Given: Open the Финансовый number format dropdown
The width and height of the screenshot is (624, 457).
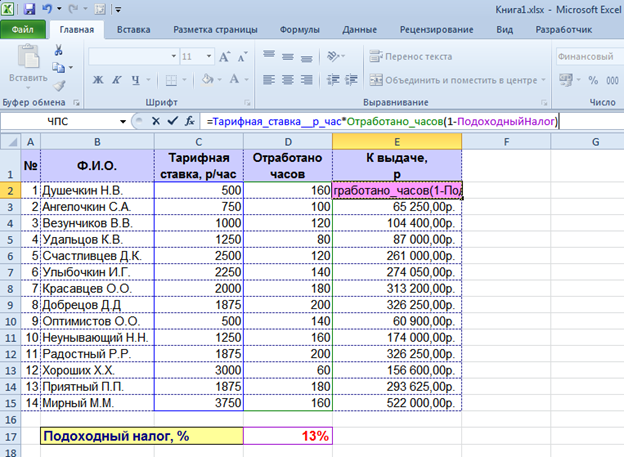Looking at the screenshot, I should (588, 57).
